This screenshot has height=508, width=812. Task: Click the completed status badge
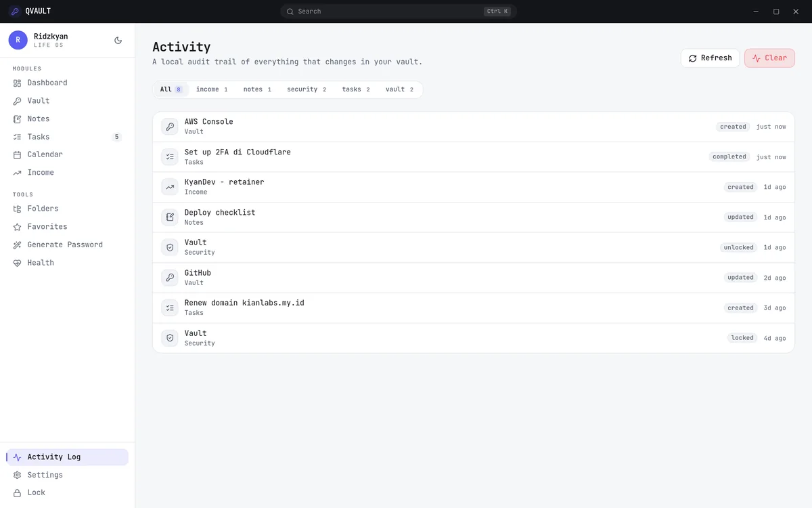[x=729, y=157]
